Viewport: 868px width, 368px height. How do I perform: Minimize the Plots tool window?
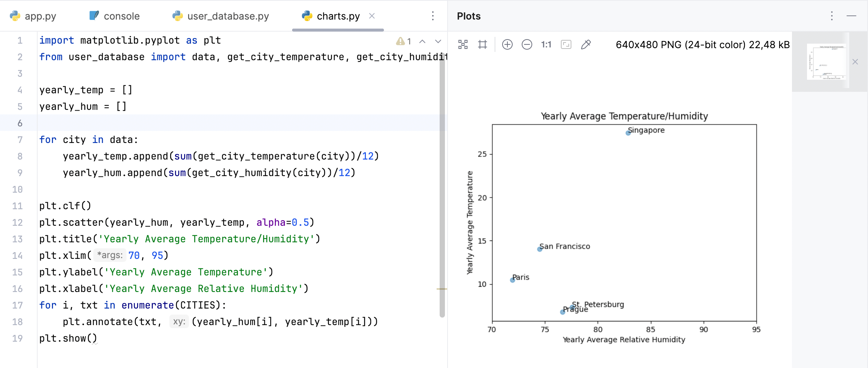coord(851,16)
